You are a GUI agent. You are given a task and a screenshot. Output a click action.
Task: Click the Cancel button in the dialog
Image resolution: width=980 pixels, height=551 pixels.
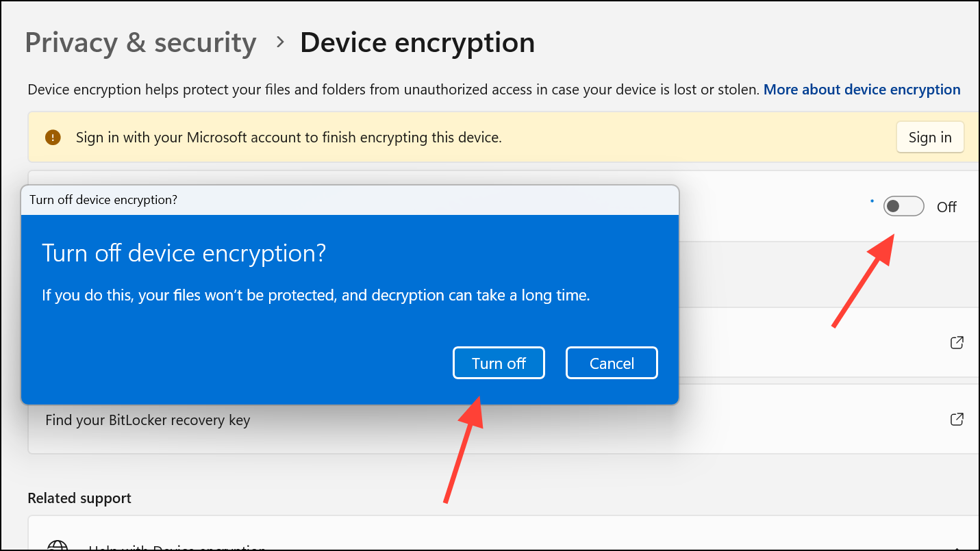pyautogui.click(x=611, y=363)
